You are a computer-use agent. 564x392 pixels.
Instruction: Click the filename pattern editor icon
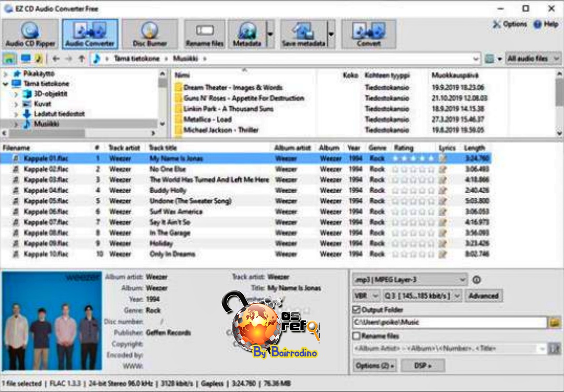pyautogui.click(x=554, y=348)
